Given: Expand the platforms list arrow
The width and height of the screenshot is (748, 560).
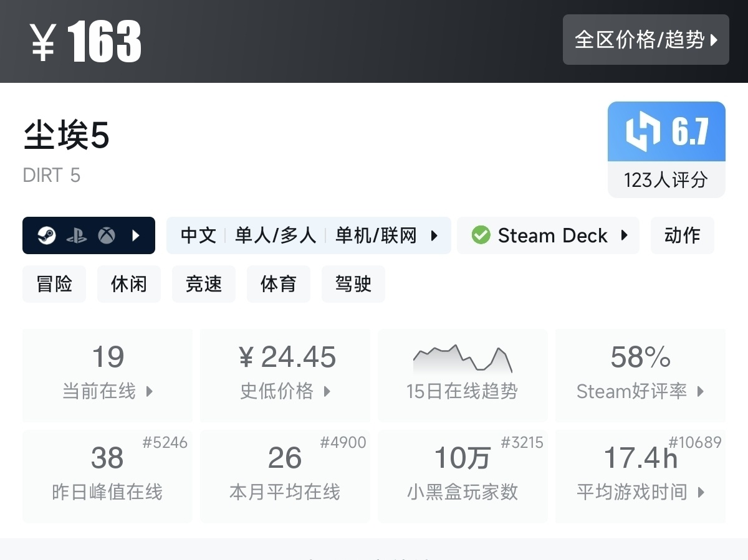Looking at the screenshot, I should coord(136,235).
